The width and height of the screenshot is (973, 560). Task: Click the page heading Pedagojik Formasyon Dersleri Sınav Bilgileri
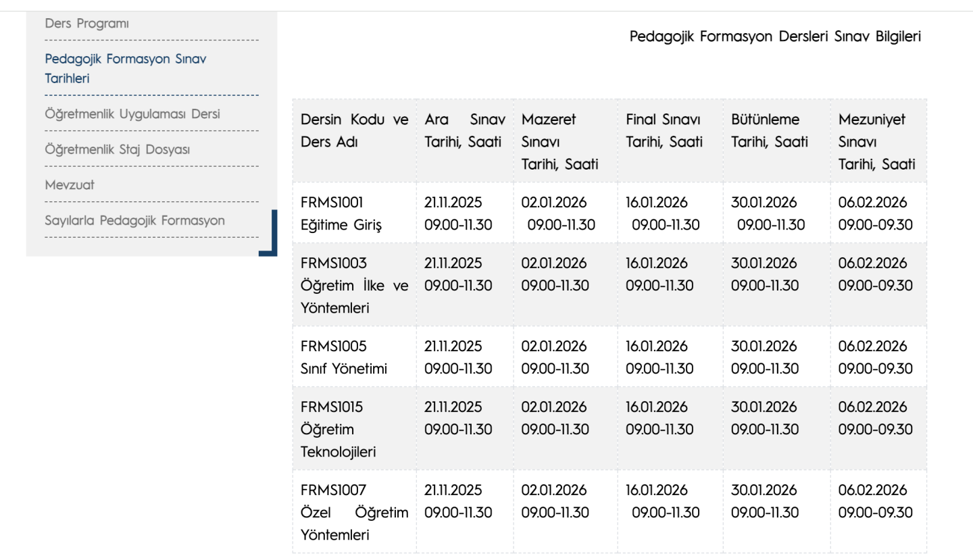[x=774, y=36]
